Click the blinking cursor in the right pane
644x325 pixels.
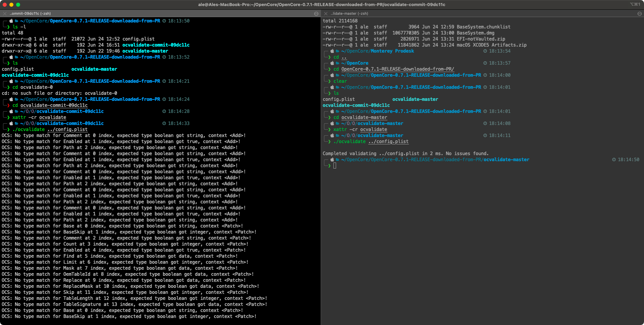335,166
